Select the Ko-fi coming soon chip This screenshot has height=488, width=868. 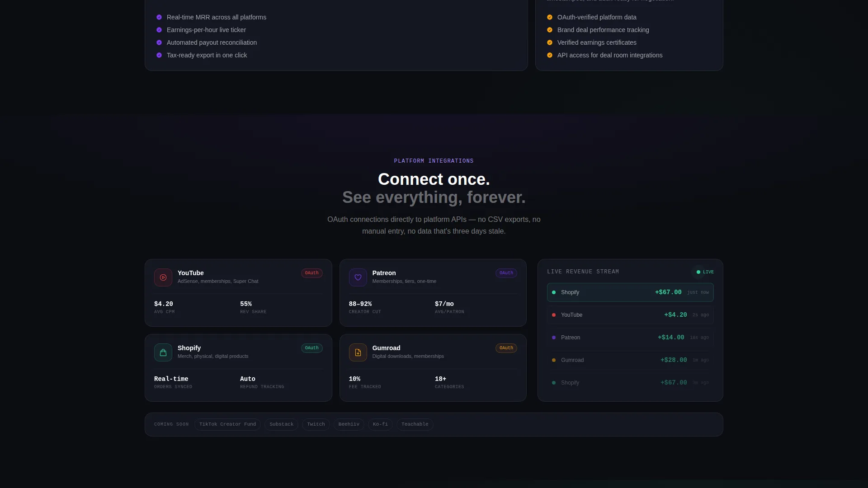(x=380, y=424)
